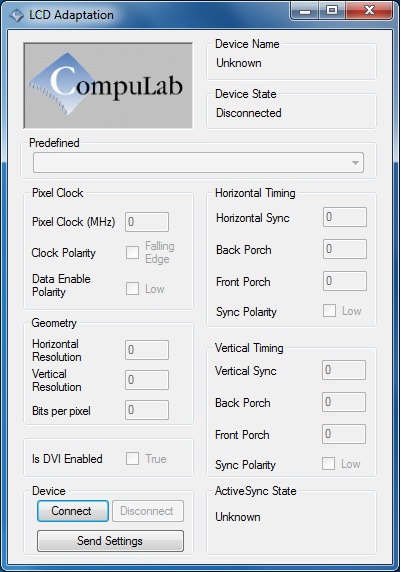401x572 pixels.
Task: Click the Horizontal Resolution input field
Action: pos(147,350)
